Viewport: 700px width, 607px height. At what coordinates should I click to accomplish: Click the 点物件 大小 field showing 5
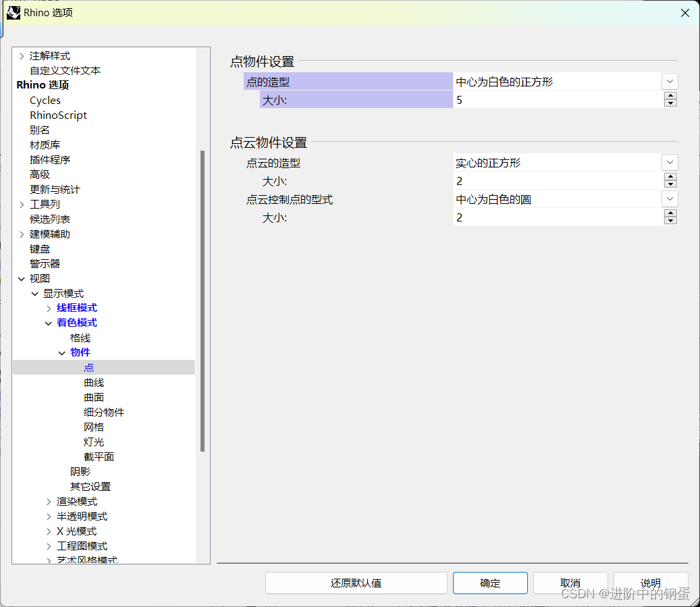tap(558, 100)
